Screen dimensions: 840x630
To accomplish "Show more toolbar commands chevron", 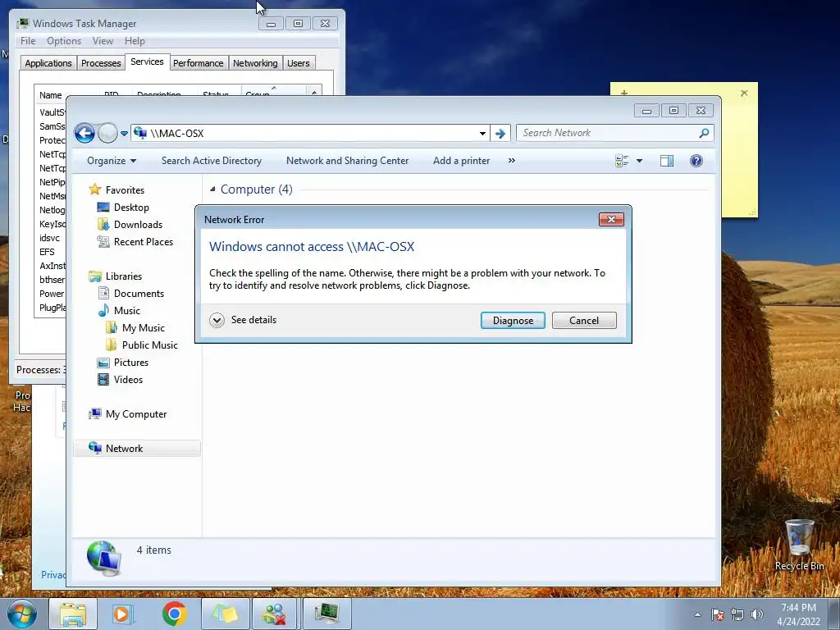I will (x=512, y=161).
